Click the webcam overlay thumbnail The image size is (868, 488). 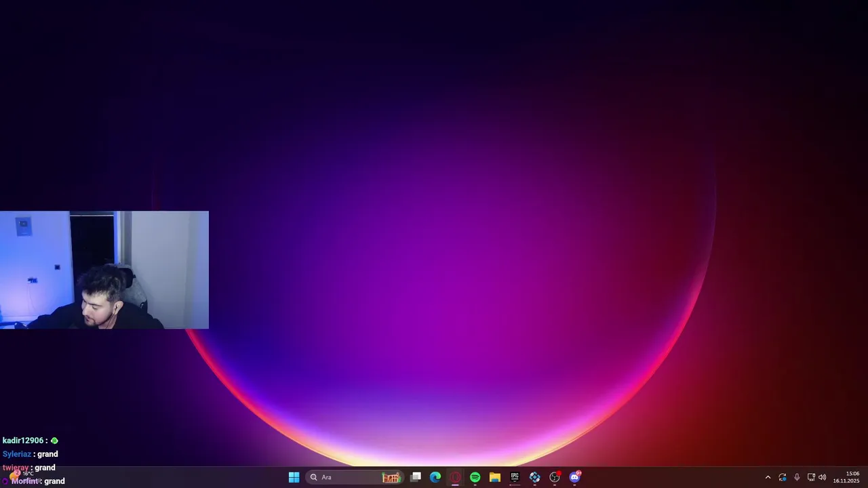click(104, 270)
